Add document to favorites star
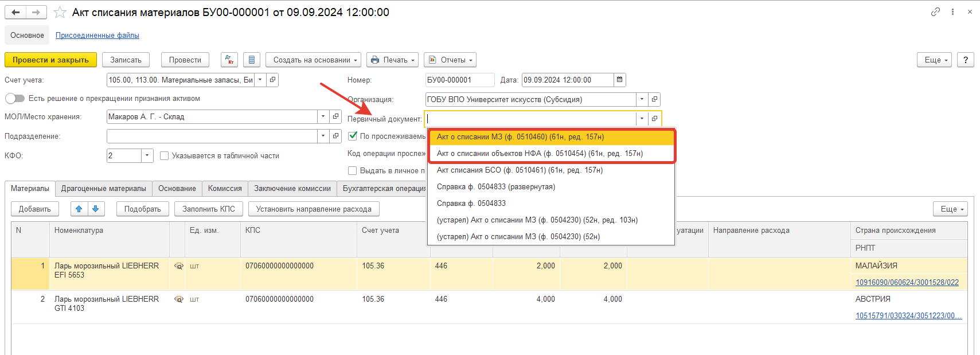This screenshot has height=355, width=980. (60, 12)
